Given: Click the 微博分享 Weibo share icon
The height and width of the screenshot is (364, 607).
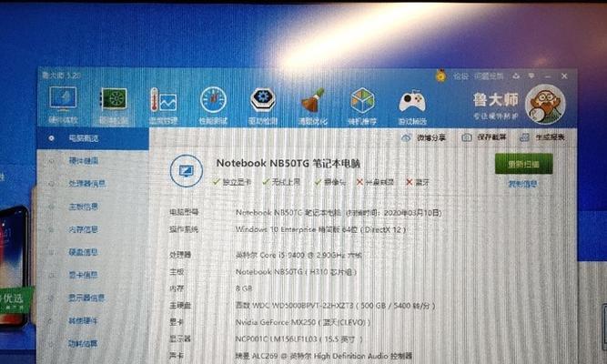Looking at the screenshot, I should point(406,137).
